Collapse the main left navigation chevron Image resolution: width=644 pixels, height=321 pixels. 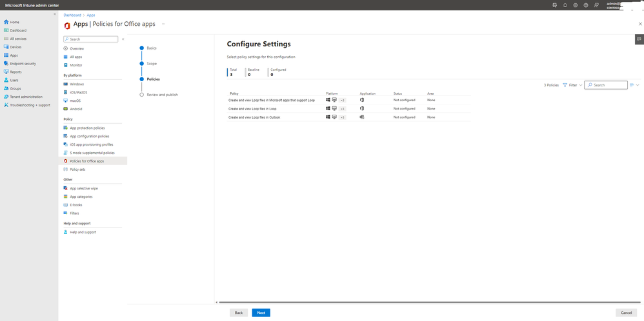coord(55,14)
